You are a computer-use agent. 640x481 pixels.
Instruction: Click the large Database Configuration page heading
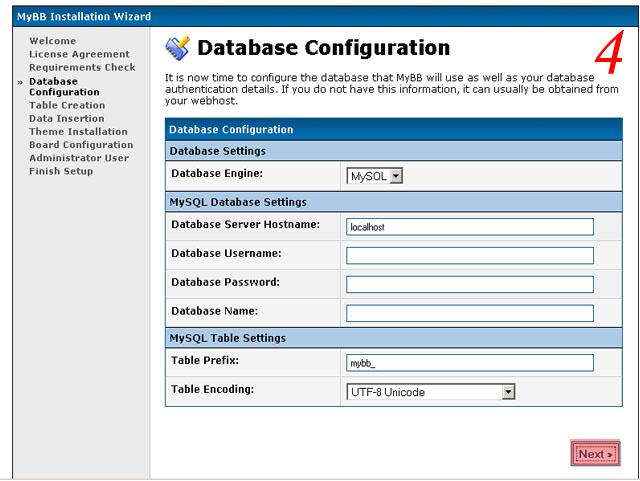[324, 48]
